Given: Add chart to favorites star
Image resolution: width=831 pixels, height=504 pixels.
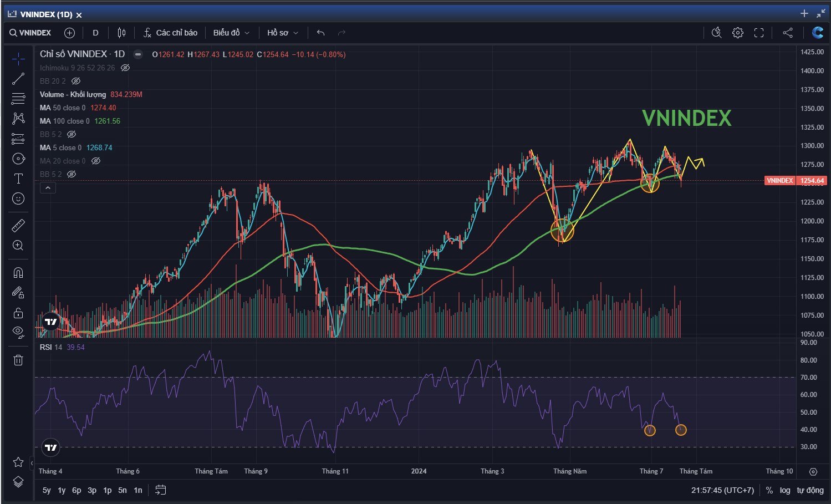Looking at the screenshot, I should click(18, 462).
